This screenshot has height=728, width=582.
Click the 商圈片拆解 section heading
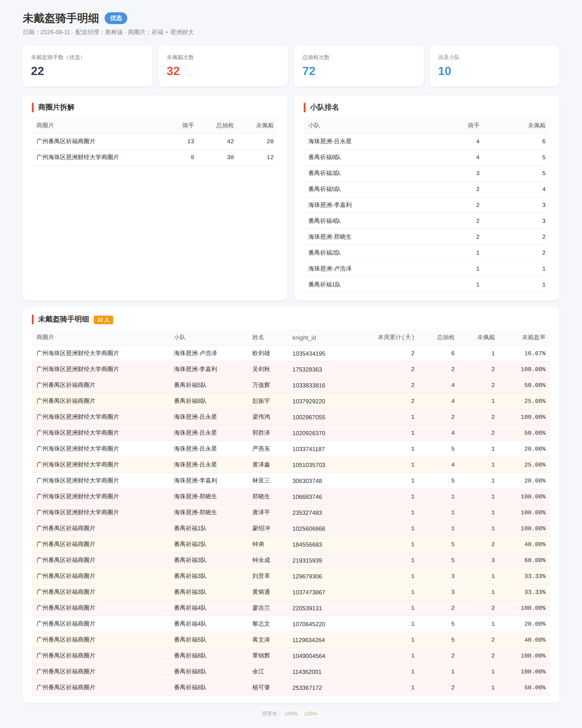[x=56, y=107]
